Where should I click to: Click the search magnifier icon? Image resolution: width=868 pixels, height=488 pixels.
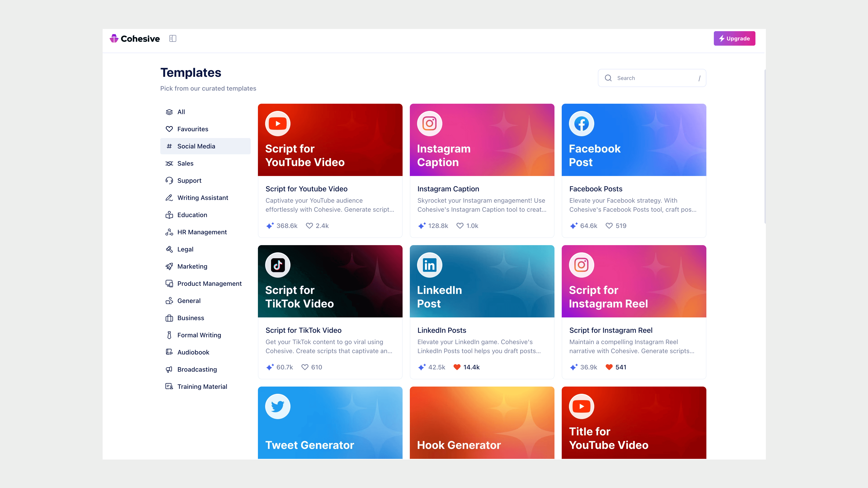pos(608,78)
